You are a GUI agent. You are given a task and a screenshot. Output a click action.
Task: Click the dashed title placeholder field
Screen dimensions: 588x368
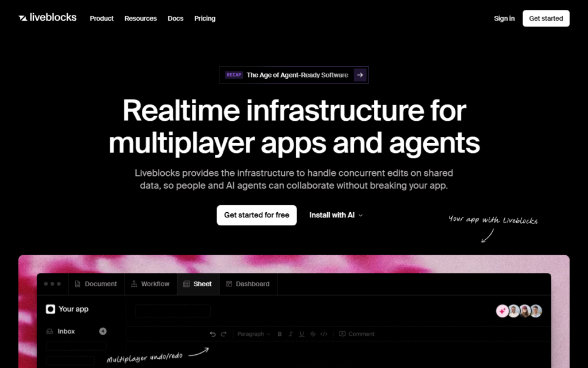tap(173, 311)
